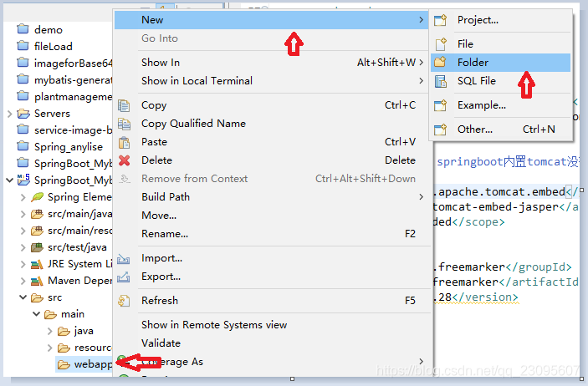Viewport: 588px width, 386px height.
Task: Click the Maven Dependencies library icon
Action: coord(37,281)
